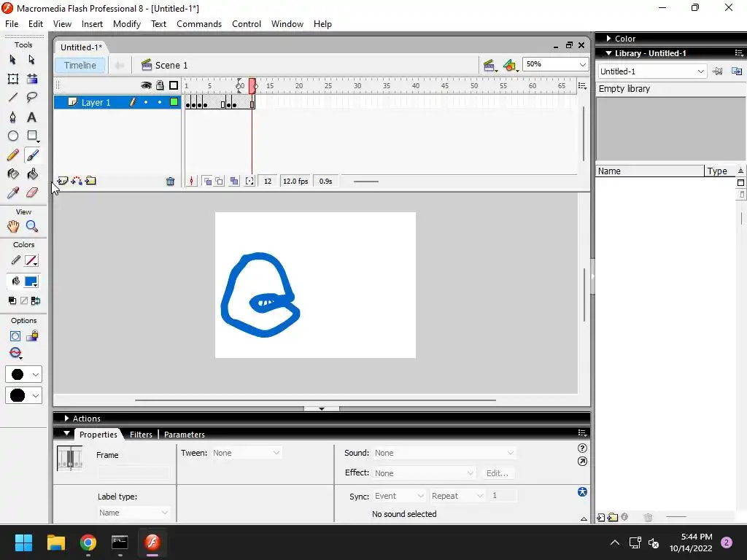
Task: Select the Lasso tool
Action: pyautogui.click(x=32, y=98)
